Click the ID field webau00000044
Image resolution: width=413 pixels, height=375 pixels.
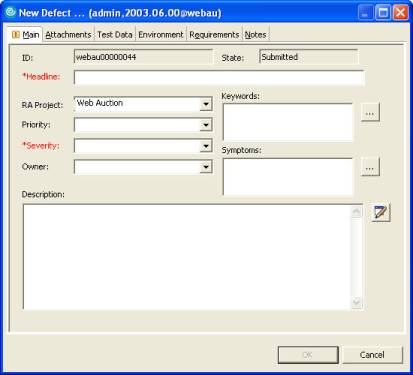pos(143,57)
